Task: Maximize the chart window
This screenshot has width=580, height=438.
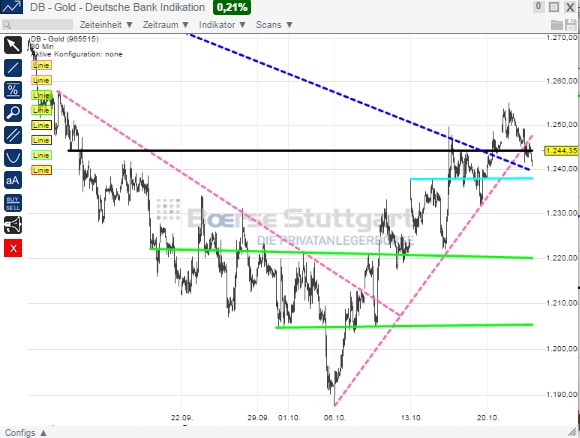Action: (x=554, y=7)
